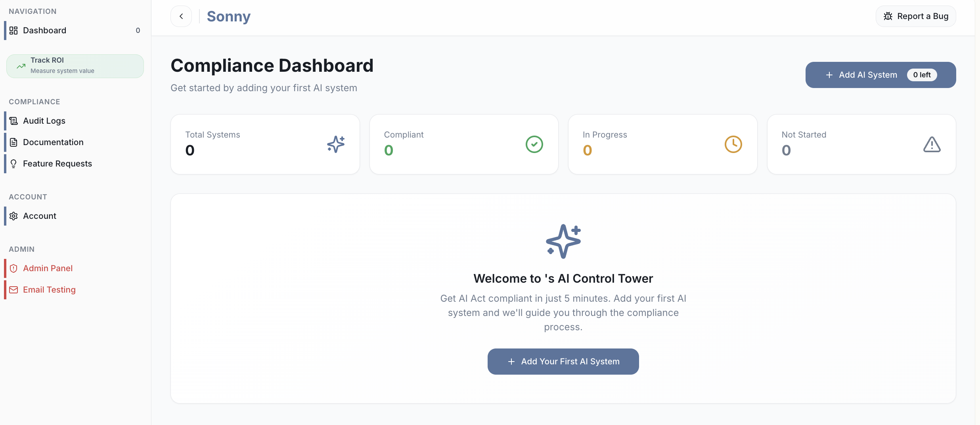Click the Audit Logs scroll icon
This screenshot has width=980, height=425.
coord(13,121)
